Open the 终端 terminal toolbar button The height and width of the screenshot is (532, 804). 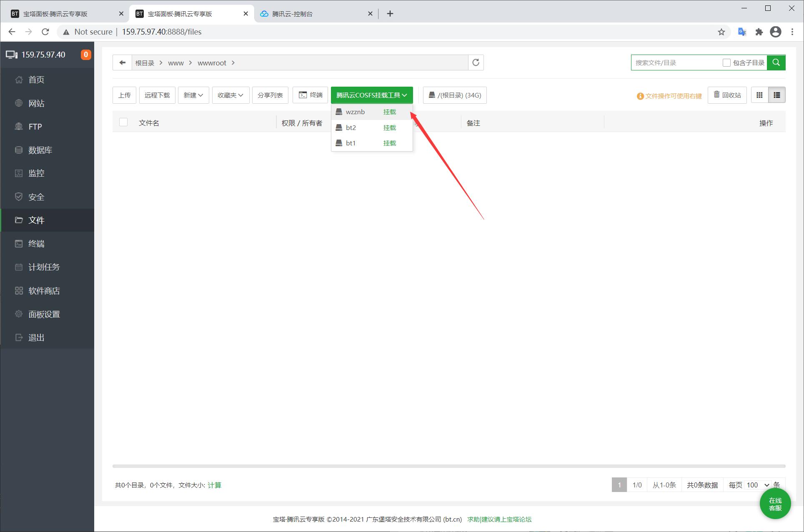point(311,95)
